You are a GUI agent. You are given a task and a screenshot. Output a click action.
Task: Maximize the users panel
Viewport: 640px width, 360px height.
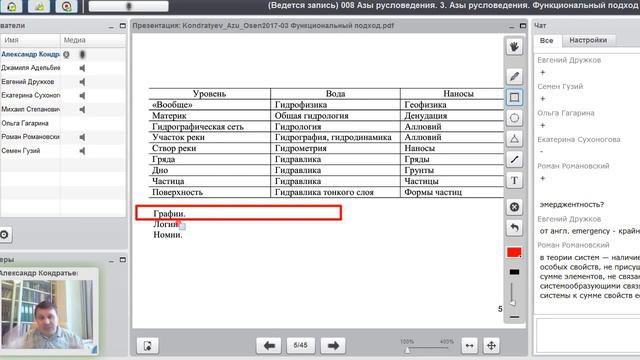pyautogui.click(x=123, y=26)
